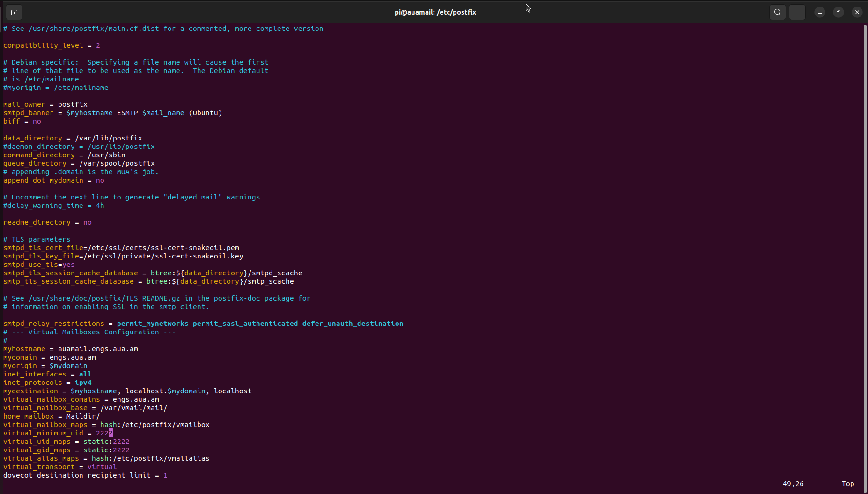The height and width of the screenshot is (494, 868).
Task: Click the Virtual Mailboxes Configuration comment
Action: pos(89,332)
